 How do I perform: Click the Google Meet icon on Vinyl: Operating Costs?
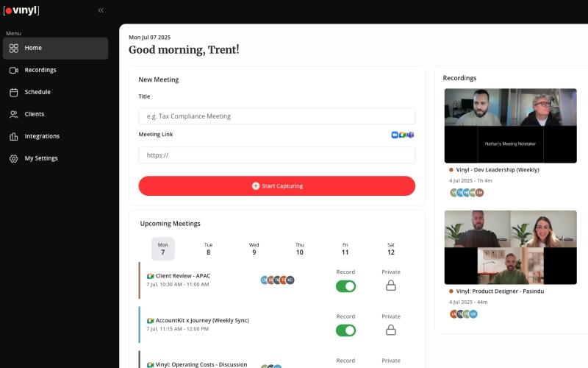click(x=151, y=364)
